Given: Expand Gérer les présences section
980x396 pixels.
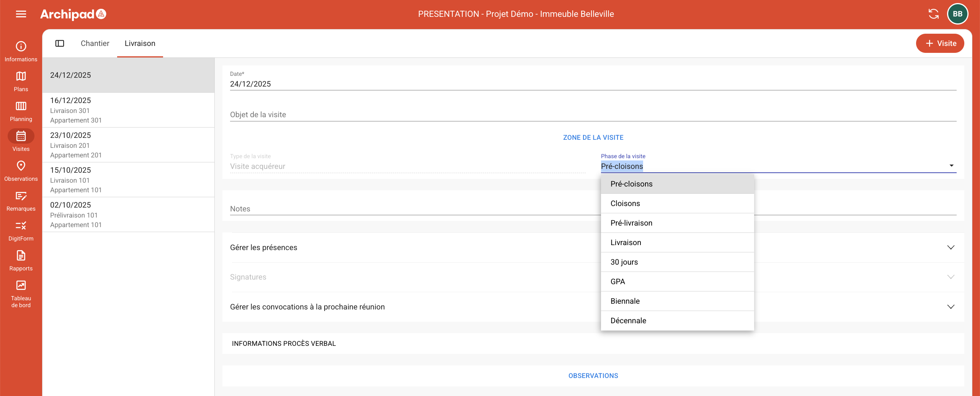Looking at the screenshot, I should pyautogui.click(x=951, y=247).
